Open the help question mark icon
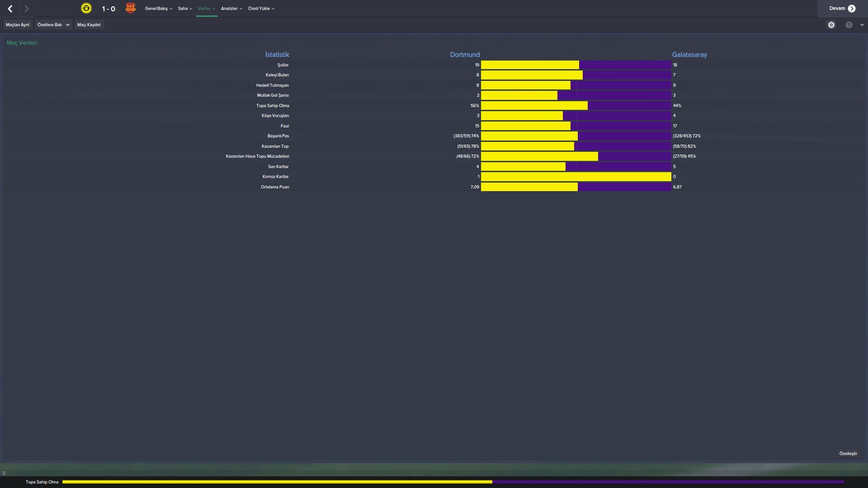This screenshot has height=488, width=868. point(849,25)
